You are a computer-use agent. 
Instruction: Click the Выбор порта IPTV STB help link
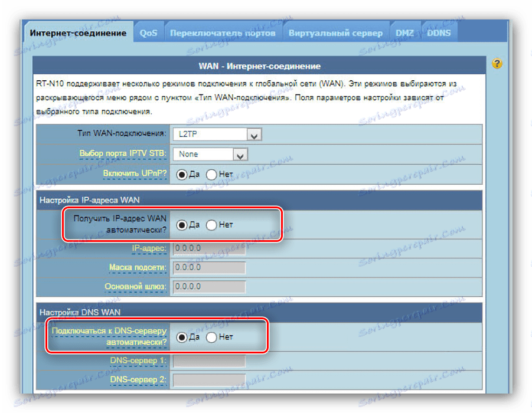tap(123, 153)
